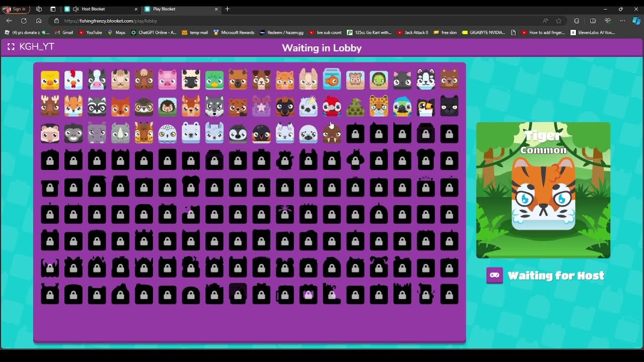The height and width of the screenshot is (362, 644).
Task: Pick the Gorilla blook
Action: pyautogui.click(x=73, y=134)
